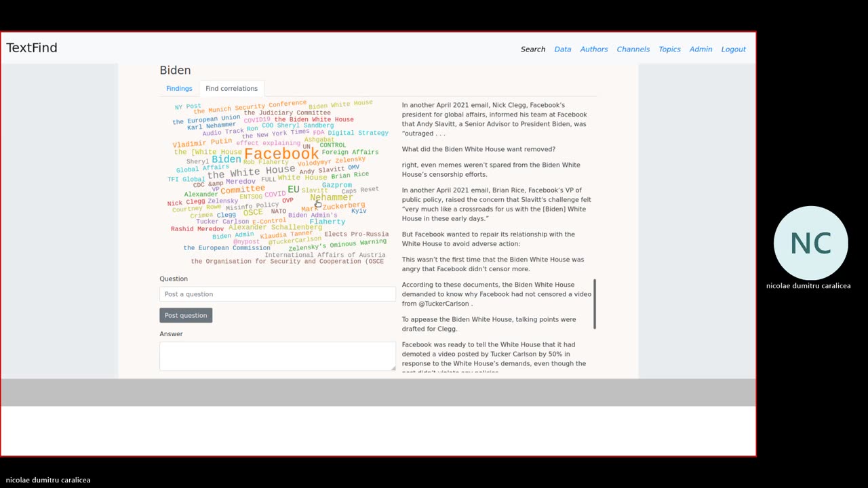Viewport: 868px width, 488px height.
Task: Select 'Digital Strategy' in the cloud
Action: (x=358, y=133)
